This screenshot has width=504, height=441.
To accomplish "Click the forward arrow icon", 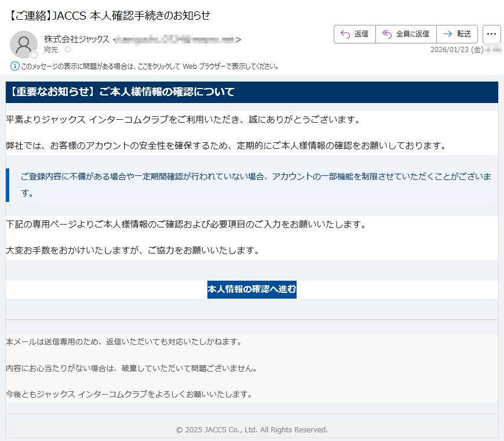I will tap(447, 34).
